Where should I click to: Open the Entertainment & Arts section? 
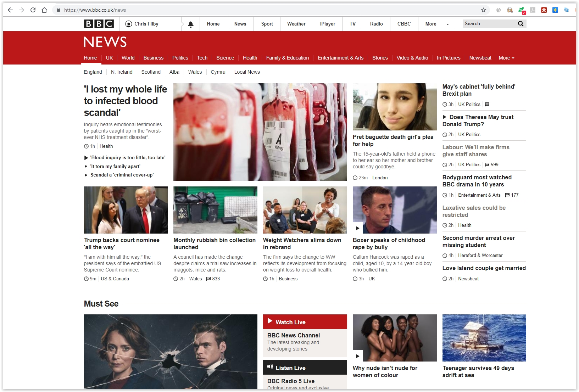(340, 58)
